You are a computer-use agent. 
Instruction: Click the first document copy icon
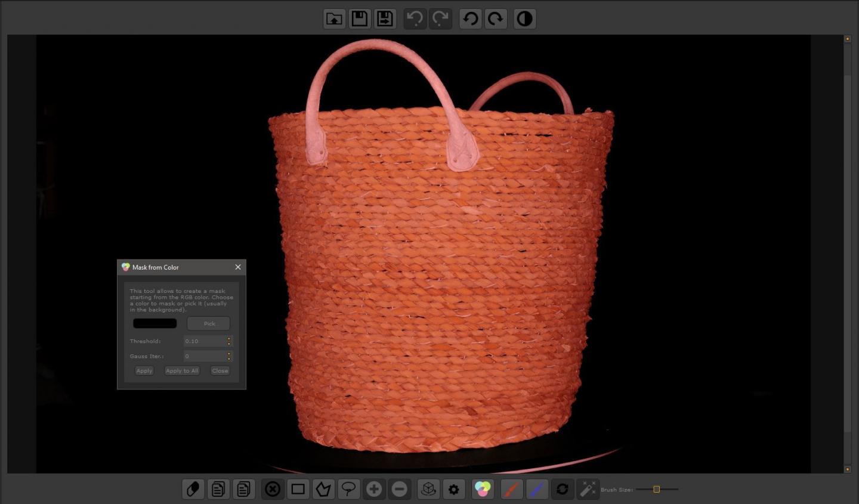pos(218,489)
